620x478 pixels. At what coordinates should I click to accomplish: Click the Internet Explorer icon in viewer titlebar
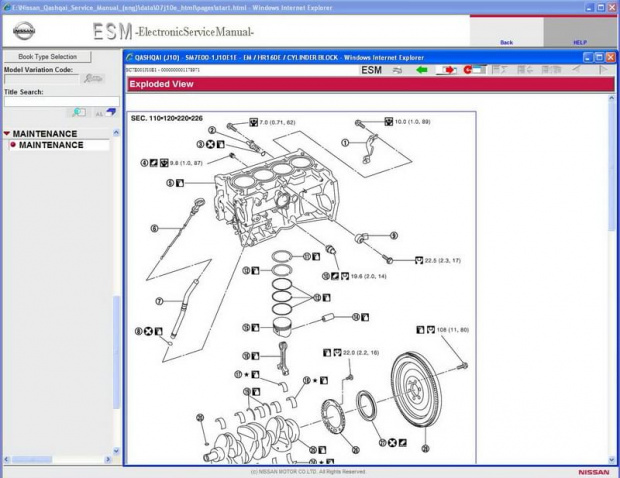pyautogui.click(x=129, y=57)
